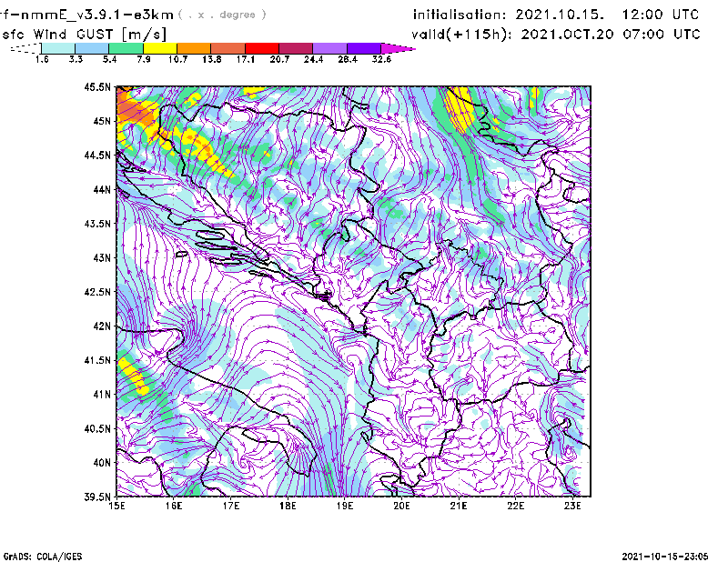
Task: Pick the bright red legend swatch
Action: (x=262, y=48)
